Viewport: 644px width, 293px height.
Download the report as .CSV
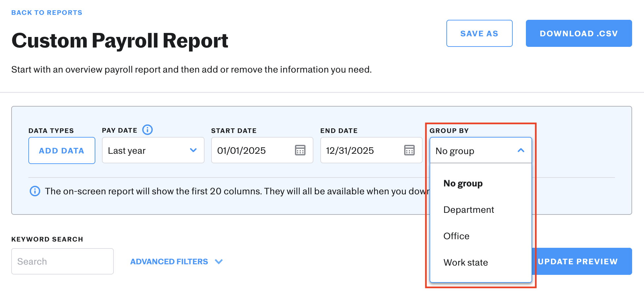point(579,33)
